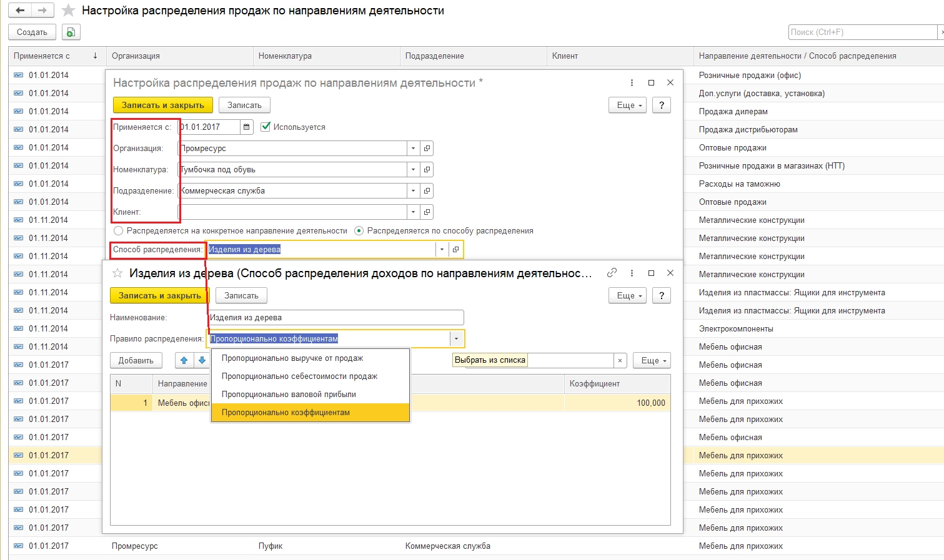Viewport: 944px width, 560px height.
Task: Expand the Способ распределения dropdown arrow
Action: point(442,250)
